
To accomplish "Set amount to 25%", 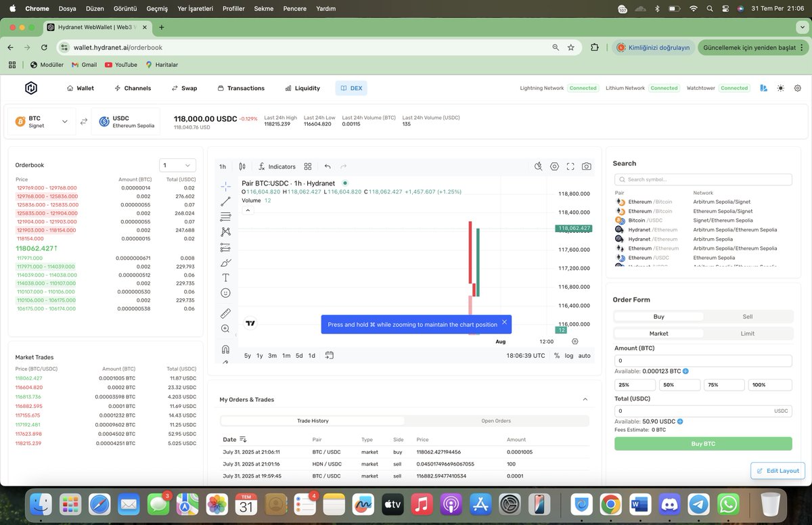I will tap(635, 385).
